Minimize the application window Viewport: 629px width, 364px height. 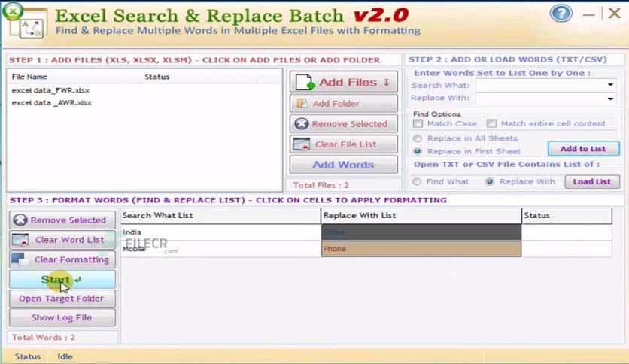click(x=588, y=14)
